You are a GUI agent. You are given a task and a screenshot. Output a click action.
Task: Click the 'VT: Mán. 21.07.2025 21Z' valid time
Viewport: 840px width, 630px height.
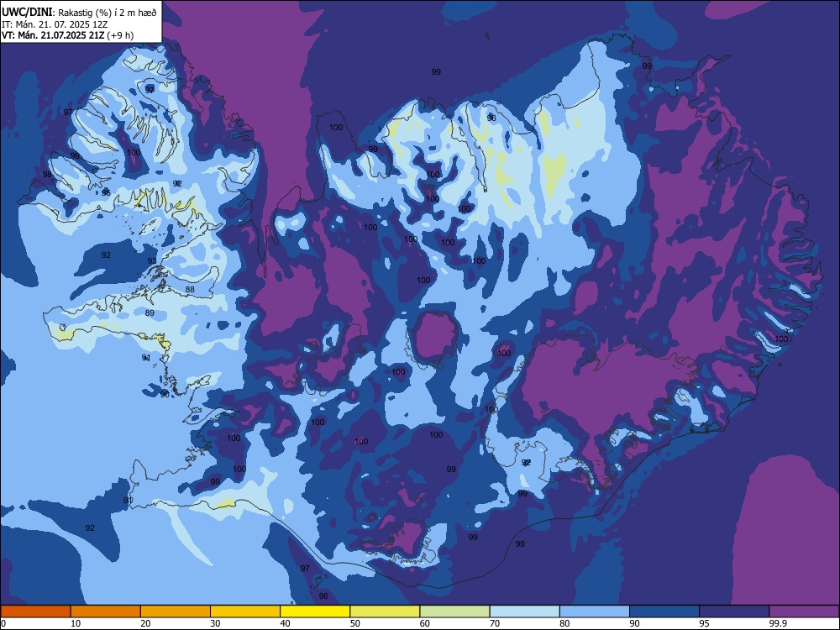point(53,35)
